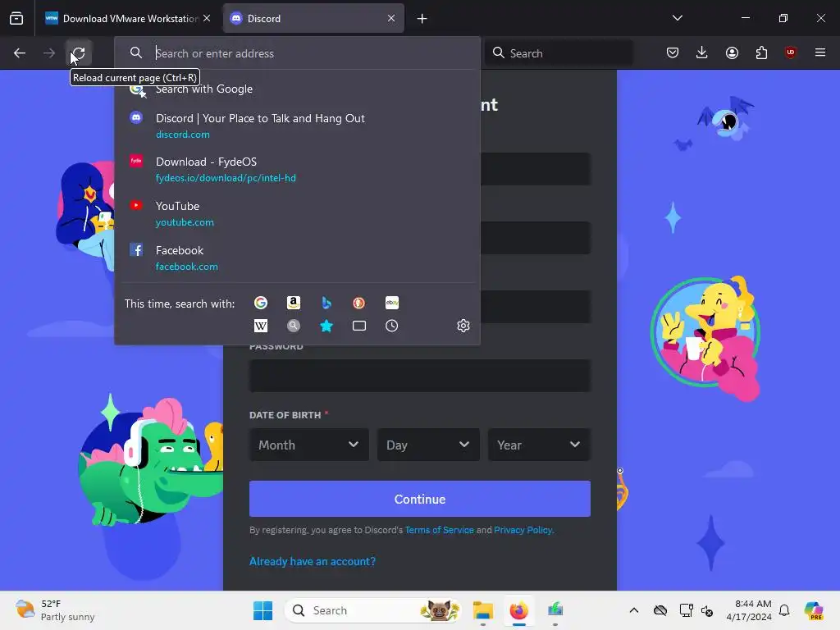This screenshot has height=630, width=840.
Task: Open the Terms of Service link
Action: coord(440,530)
